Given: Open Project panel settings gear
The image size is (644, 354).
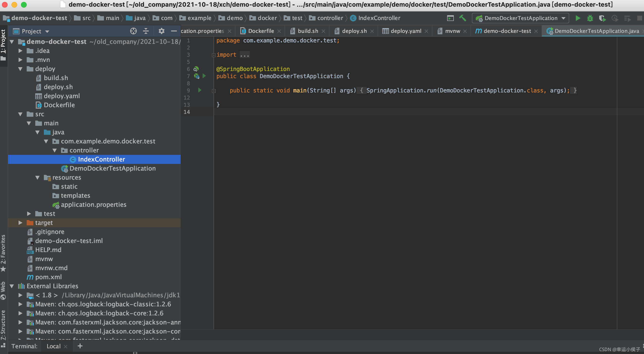Looking at the screenshot, I should [162, 31].
